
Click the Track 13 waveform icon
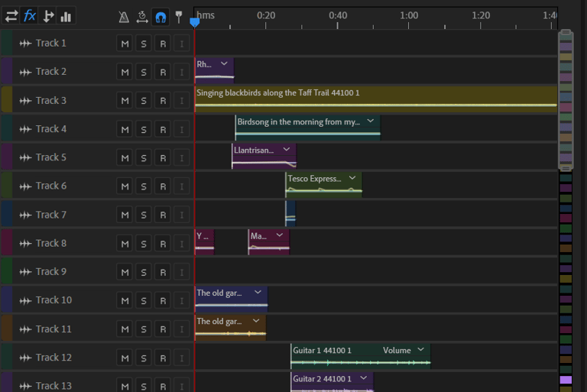(x=25, y=386)
